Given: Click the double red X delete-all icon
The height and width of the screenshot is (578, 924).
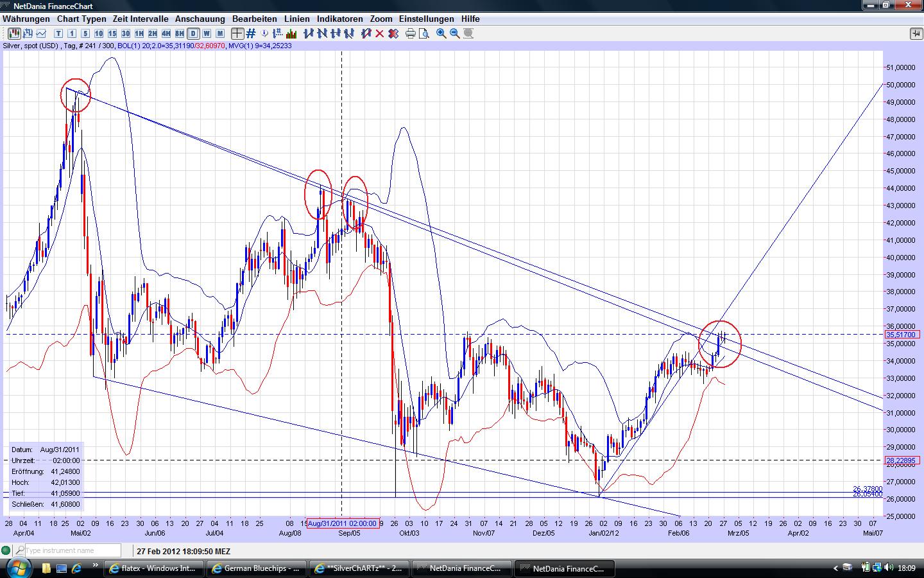Looking at the screenshot, I should [x=393, y=33].
